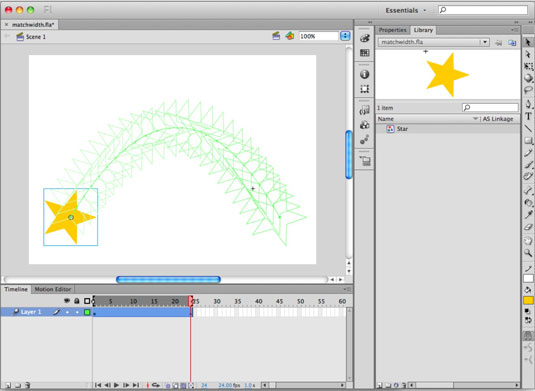Select the Rectangle tool
Viewport: 535px width, 391px height.
[528, 140]
